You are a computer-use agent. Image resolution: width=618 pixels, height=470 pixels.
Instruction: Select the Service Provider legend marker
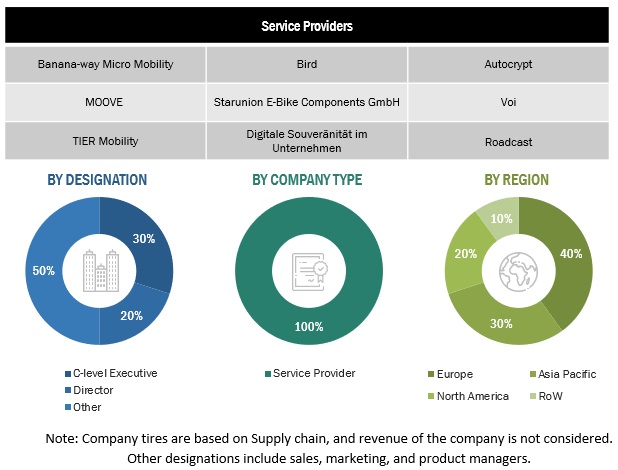point(266,373)
